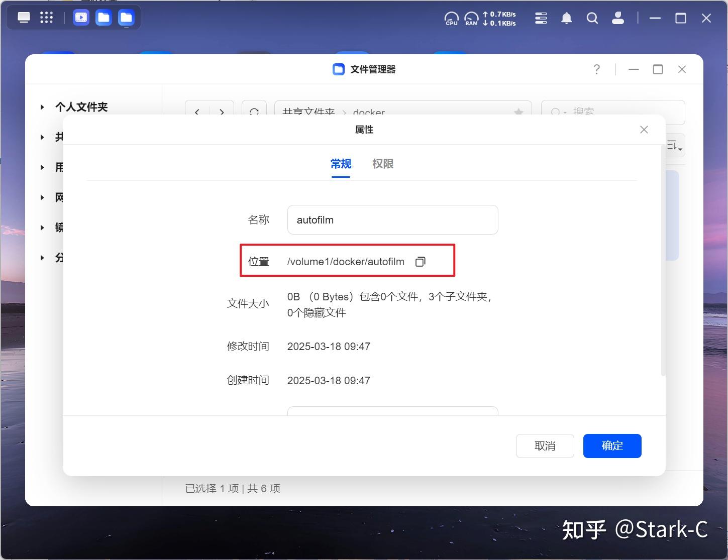
Task: Cancel the properties dialog via 取消
Action: [x=545, y=445]
